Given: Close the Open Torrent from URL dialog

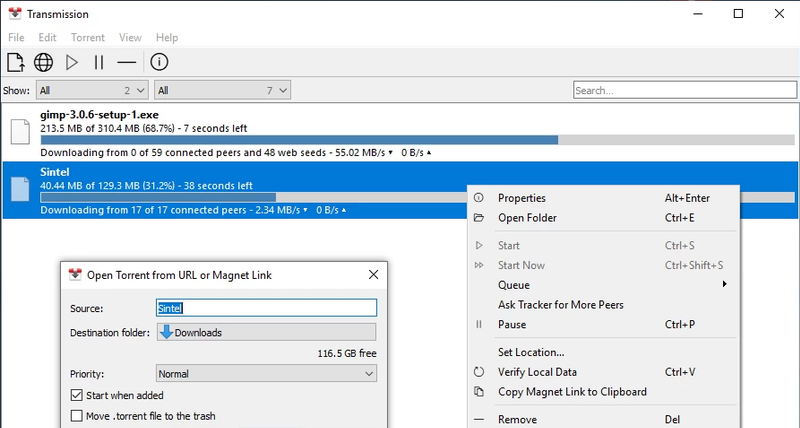Looking at the screenshot, I should click(373, 274).
